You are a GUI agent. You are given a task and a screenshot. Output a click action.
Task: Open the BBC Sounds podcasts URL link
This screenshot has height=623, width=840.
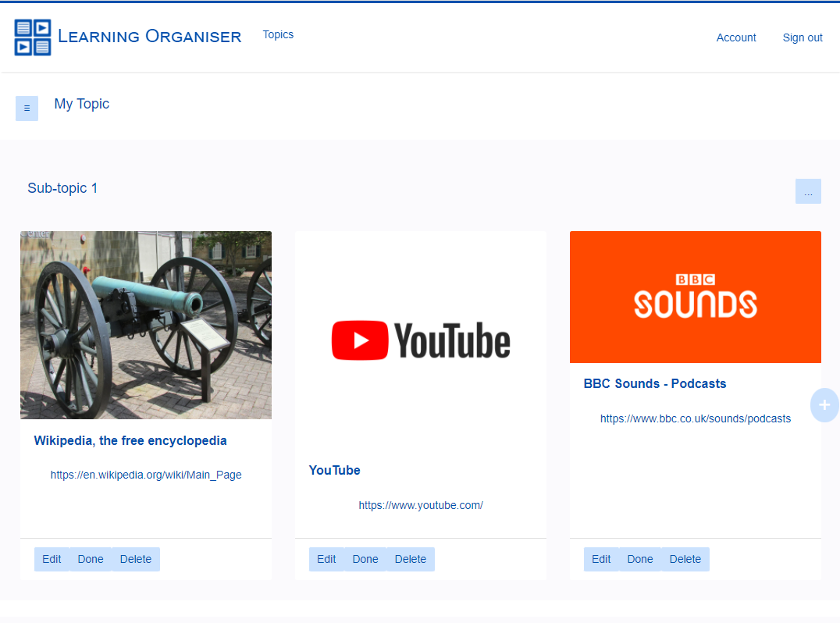tap(695, 418)
